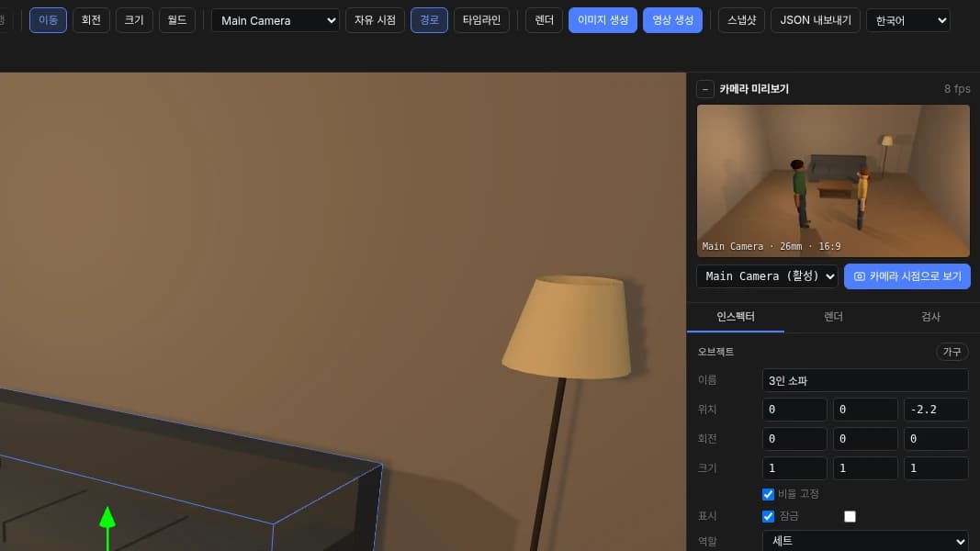
Task: Tick the unchecked white checkbox after 잠금
Action: point(850,517)
